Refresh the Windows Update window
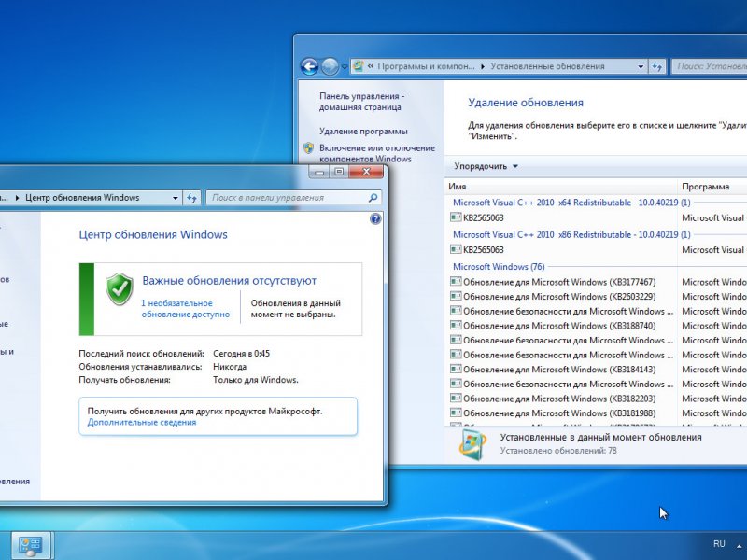 point(191,198)
